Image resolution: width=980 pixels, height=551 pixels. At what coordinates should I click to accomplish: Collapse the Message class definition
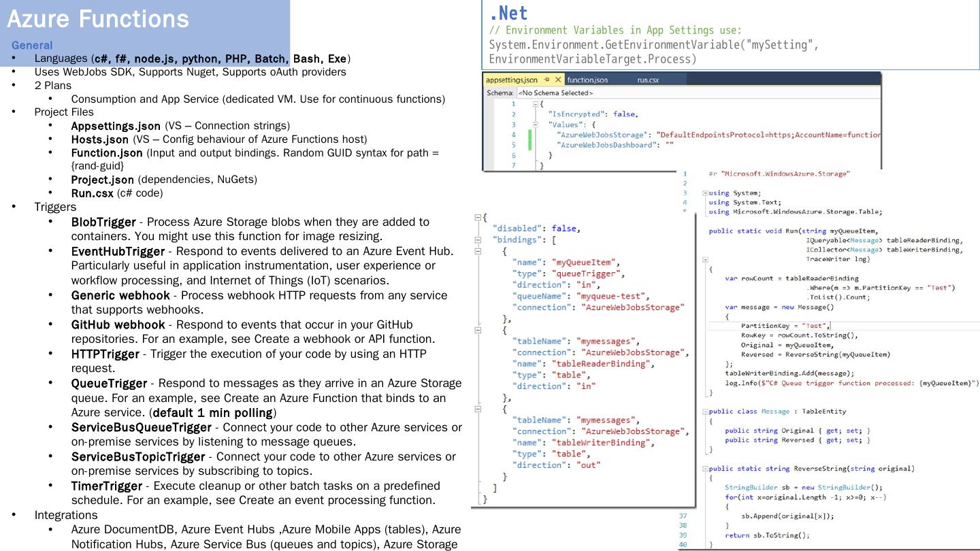click(705, 412)
